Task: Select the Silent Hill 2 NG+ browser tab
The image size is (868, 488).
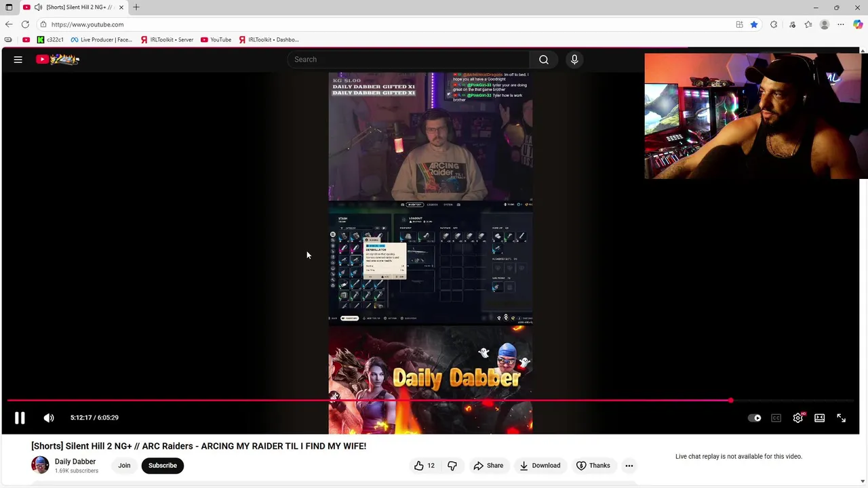Action: [75, 7]
